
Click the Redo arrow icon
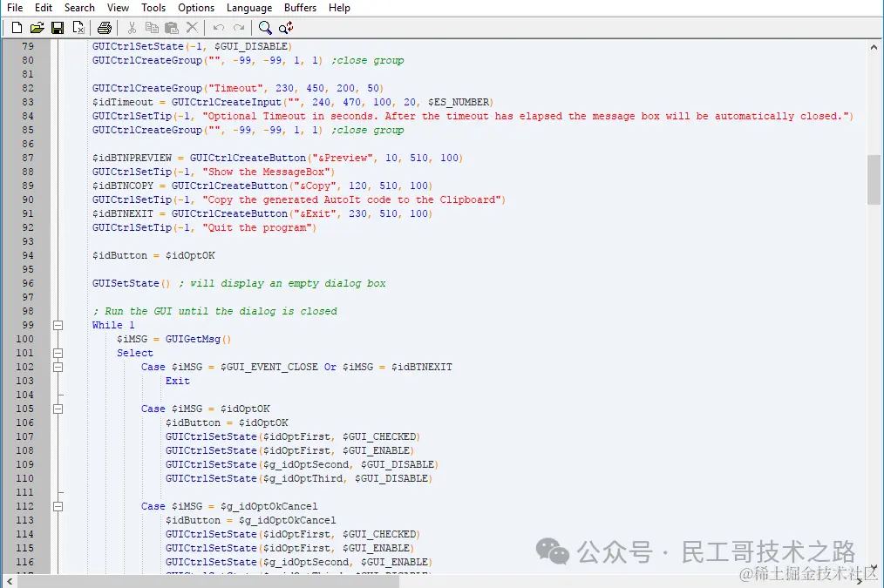point(239,27)
